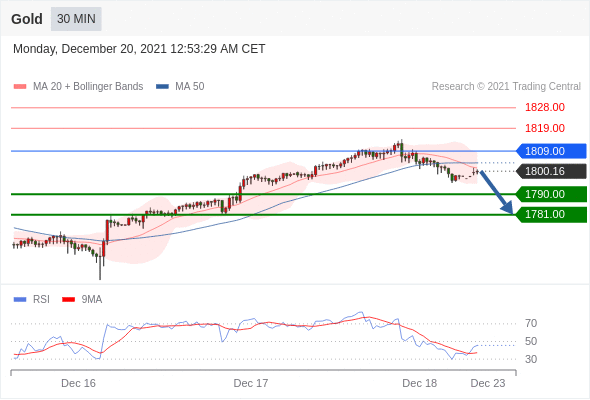Click the 1828.00 resistance label
The height and width of the screenshot is (400, 590).
pos(545,108)
